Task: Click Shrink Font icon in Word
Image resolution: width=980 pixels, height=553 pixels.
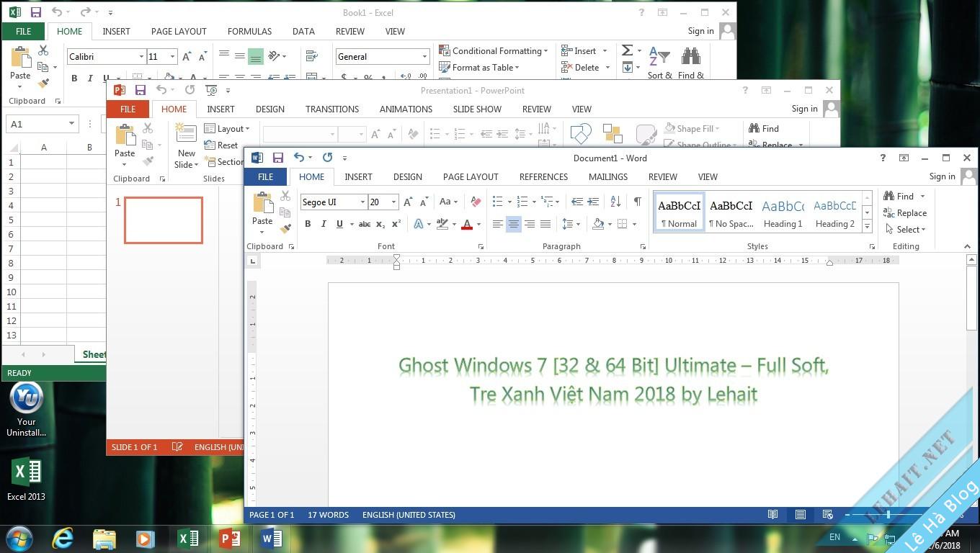Action: click(424, 202)
